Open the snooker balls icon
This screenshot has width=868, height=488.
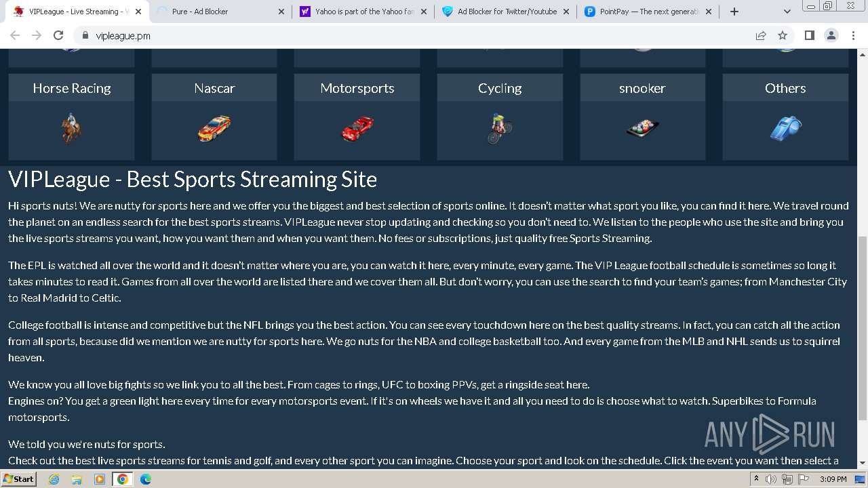pos(642,128)
